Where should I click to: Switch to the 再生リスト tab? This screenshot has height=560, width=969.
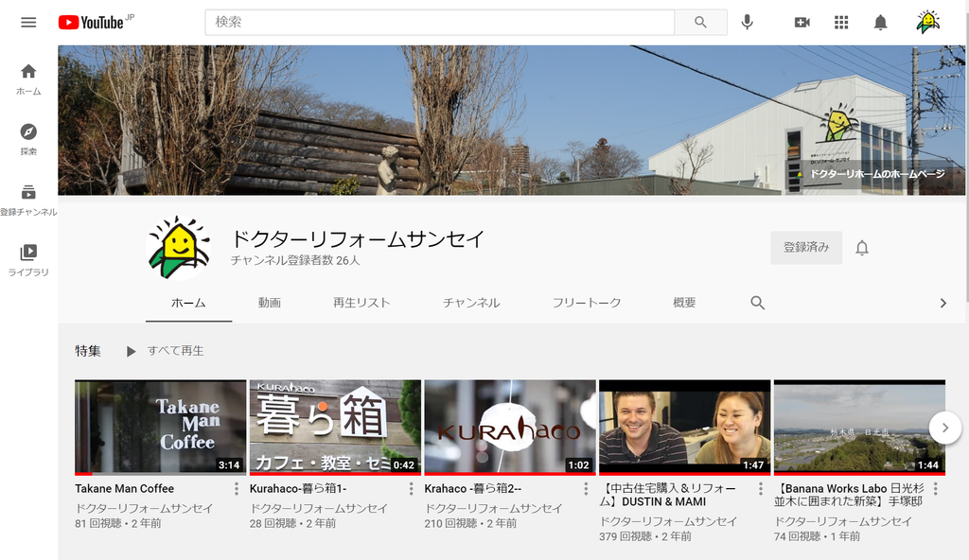(360, 303)
